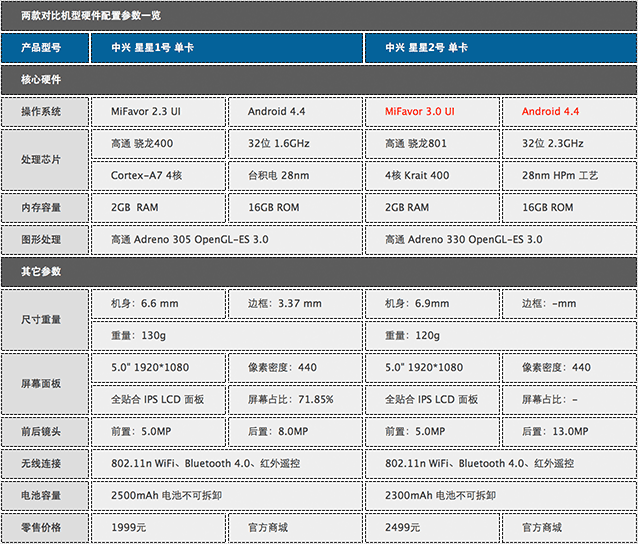Click the 2300mAh 电池不可拆卸 cell
This screenshot has width=638, height=544.
[x=501, y=496]
